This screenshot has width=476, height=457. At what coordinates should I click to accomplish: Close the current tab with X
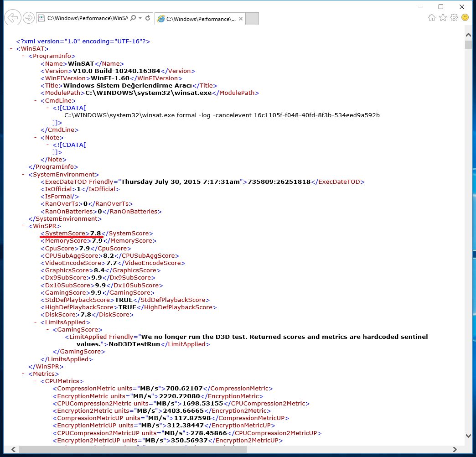click(240, 19)
